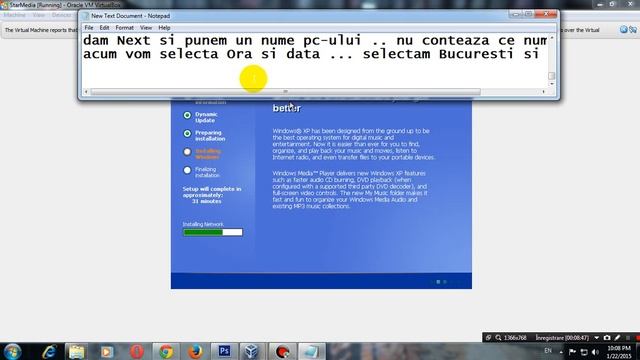Open the volume speaker tray icon
The height and width of the screenshot is (360, 640).
(595, 352)
